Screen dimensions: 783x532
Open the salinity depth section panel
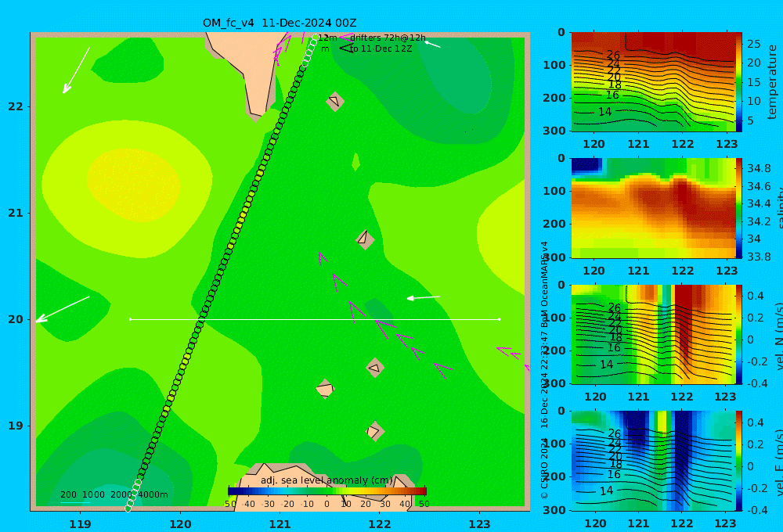coord(653,208)
